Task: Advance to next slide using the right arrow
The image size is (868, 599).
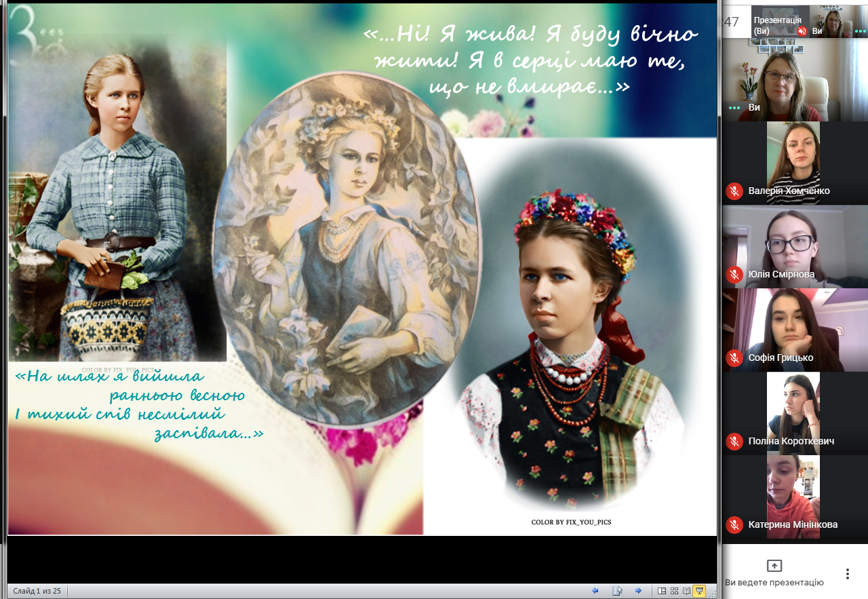Action: pyautogui.click(x=638, y=591)
